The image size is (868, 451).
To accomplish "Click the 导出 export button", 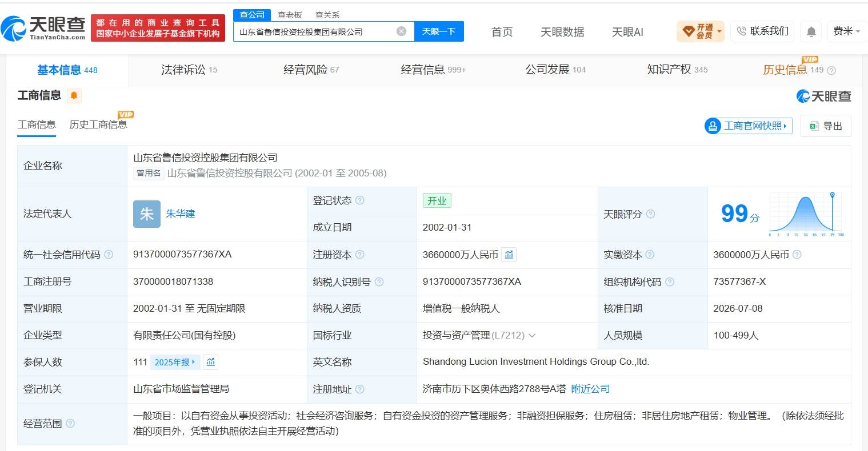I will 826,126.
